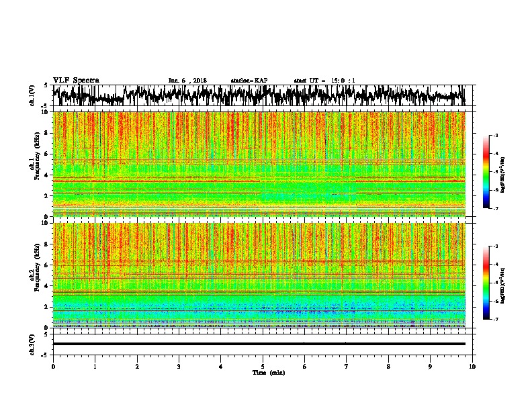Click the ch.1 frequency tick label "2"
The image size is (532, 411).
click(47, 196)
